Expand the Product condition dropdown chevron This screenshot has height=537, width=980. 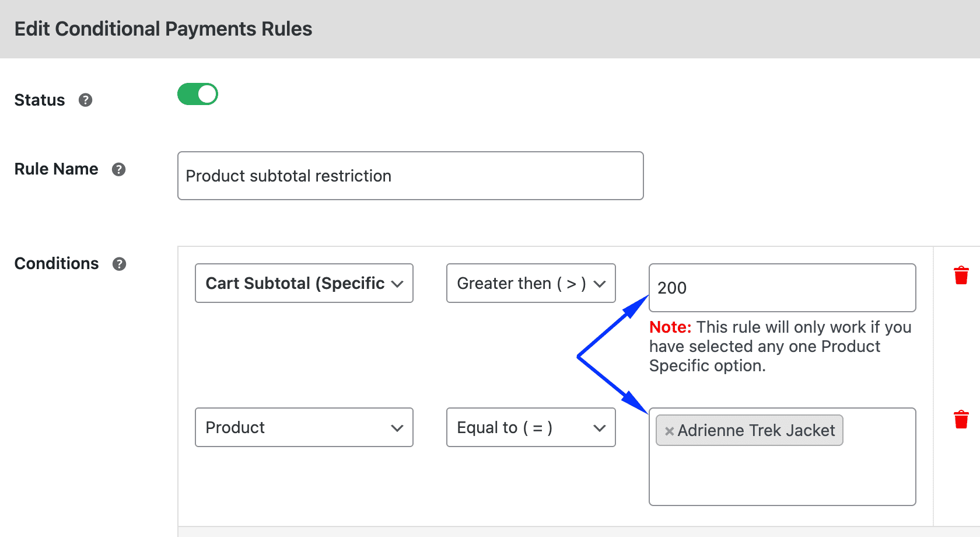pyautogui.click(x=398, y=427)
